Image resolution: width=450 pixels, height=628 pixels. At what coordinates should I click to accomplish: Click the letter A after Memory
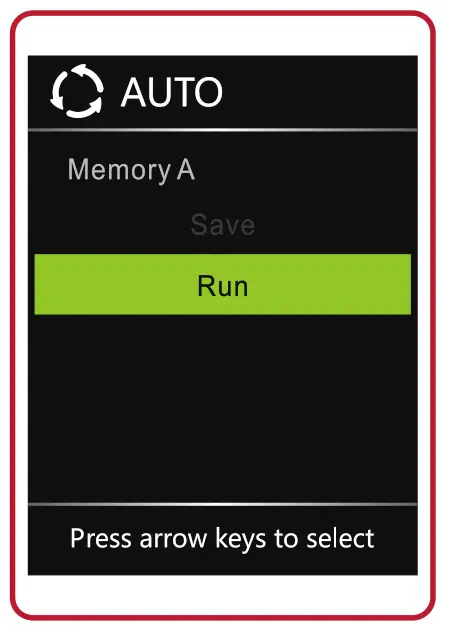point(186,169)
